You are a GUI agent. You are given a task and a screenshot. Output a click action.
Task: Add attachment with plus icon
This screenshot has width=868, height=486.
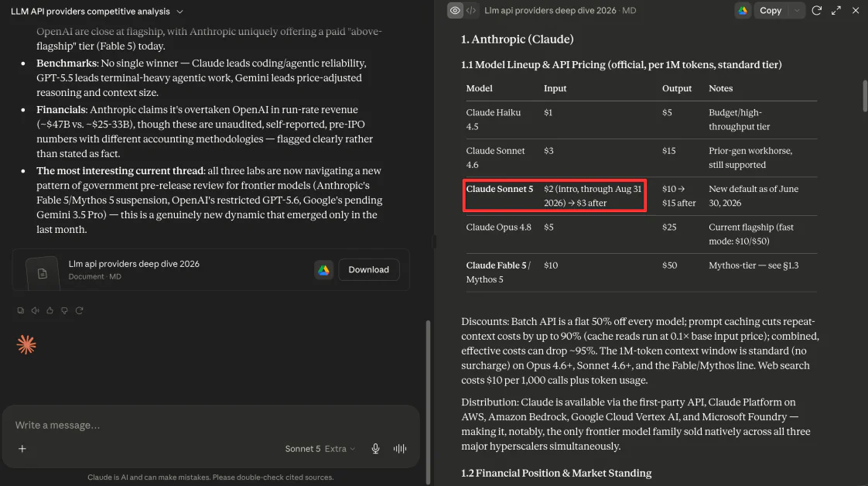(22, 448)
